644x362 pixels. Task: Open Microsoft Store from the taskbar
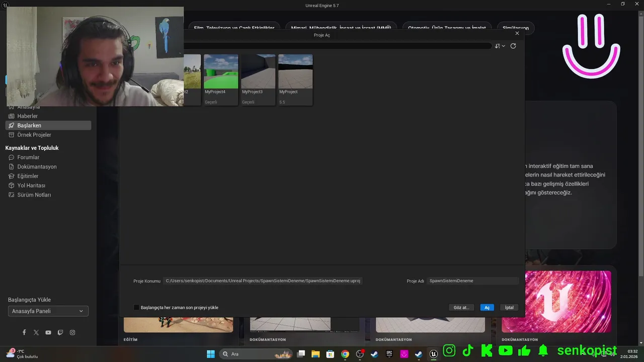tap(330, 354)
